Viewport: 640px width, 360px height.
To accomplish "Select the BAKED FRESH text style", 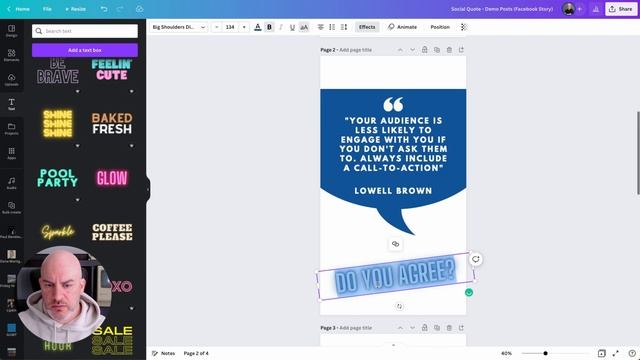I will coord(112,124).
